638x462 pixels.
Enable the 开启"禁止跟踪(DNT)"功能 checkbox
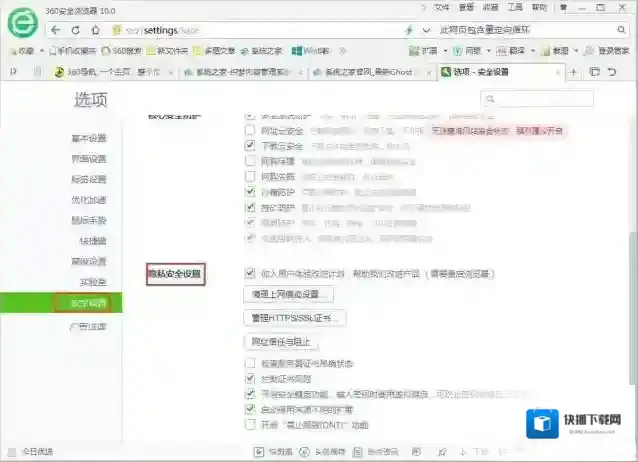pos(250,424)
